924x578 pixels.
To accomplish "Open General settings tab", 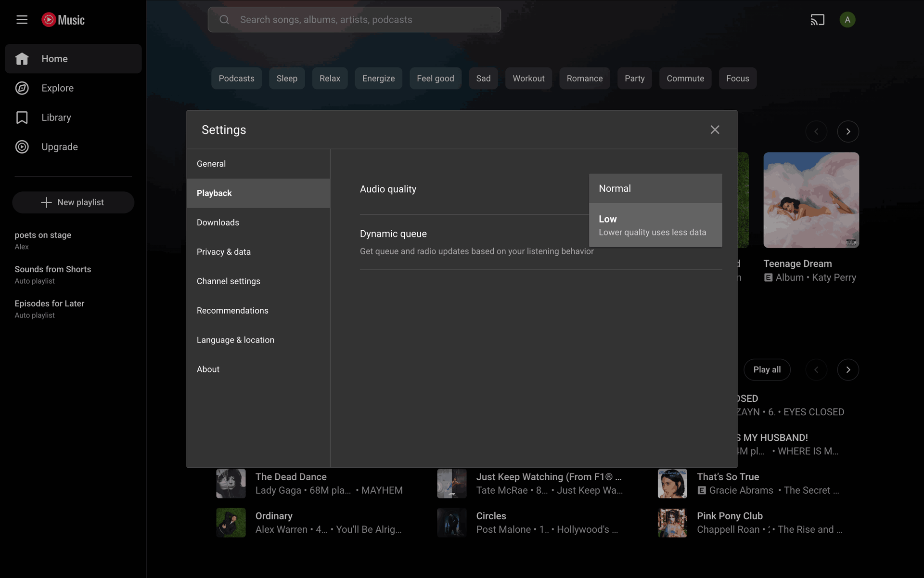I will (x=258, y=164).
